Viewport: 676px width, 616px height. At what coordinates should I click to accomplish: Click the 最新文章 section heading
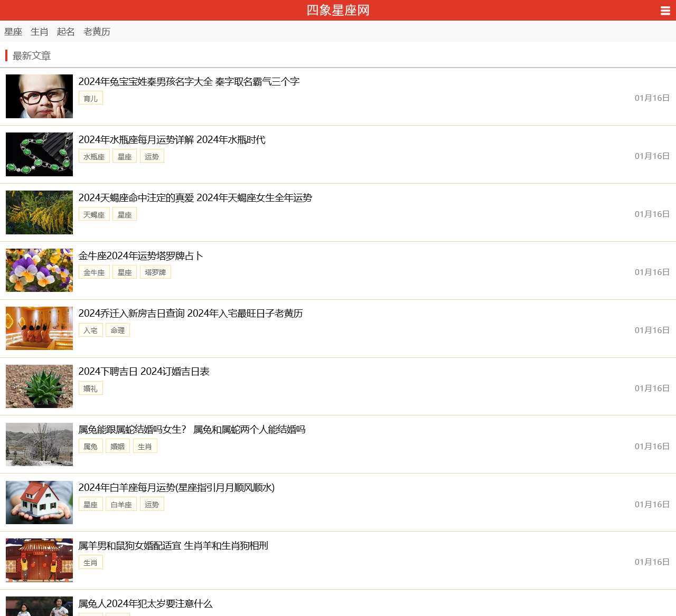click(x=32, y=55)
